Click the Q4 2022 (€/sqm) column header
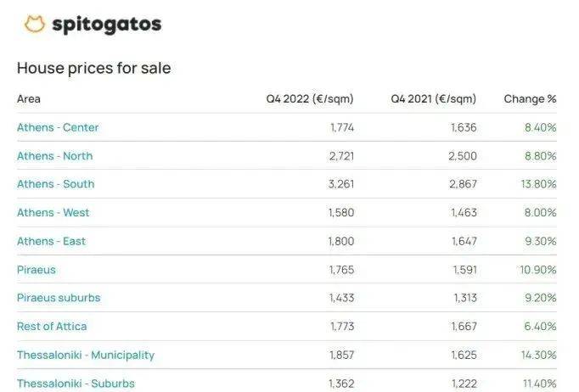Image resolution: width=579 pixels, height=392 pixels. click(x=310, y=99)
